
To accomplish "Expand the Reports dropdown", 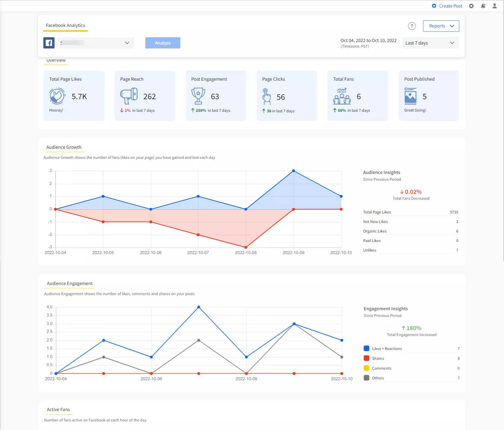I will point(441,26).
